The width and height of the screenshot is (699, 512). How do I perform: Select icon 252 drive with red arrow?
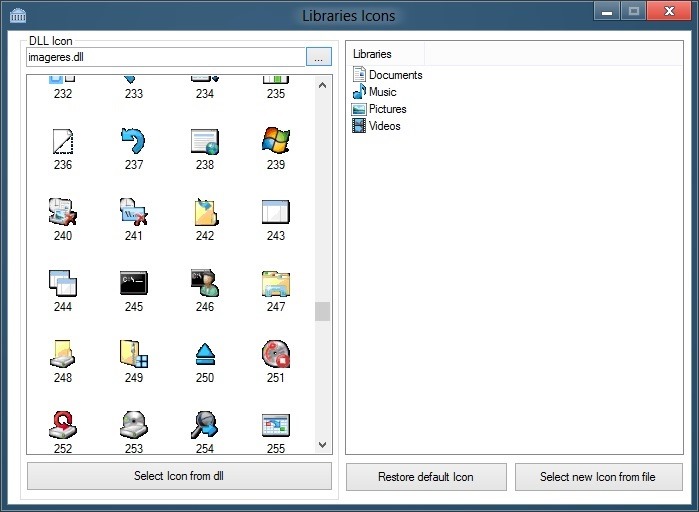[x=63, y=425]
